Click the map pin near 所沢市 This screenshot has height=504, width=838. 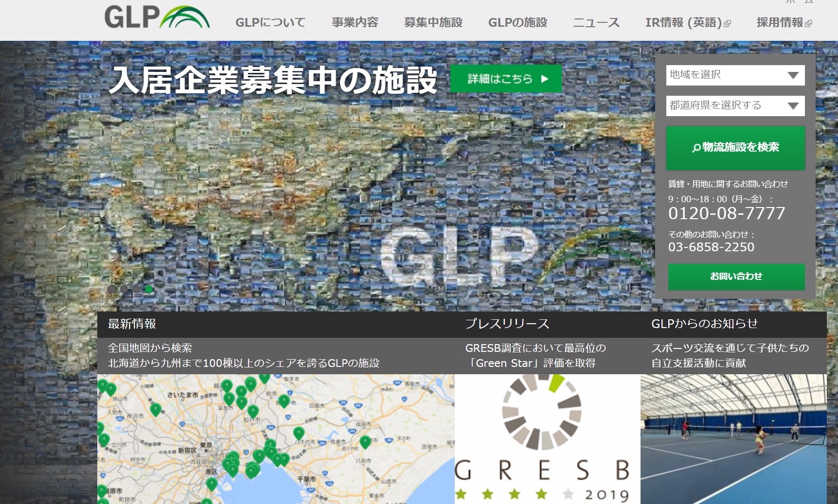(156, 410)
